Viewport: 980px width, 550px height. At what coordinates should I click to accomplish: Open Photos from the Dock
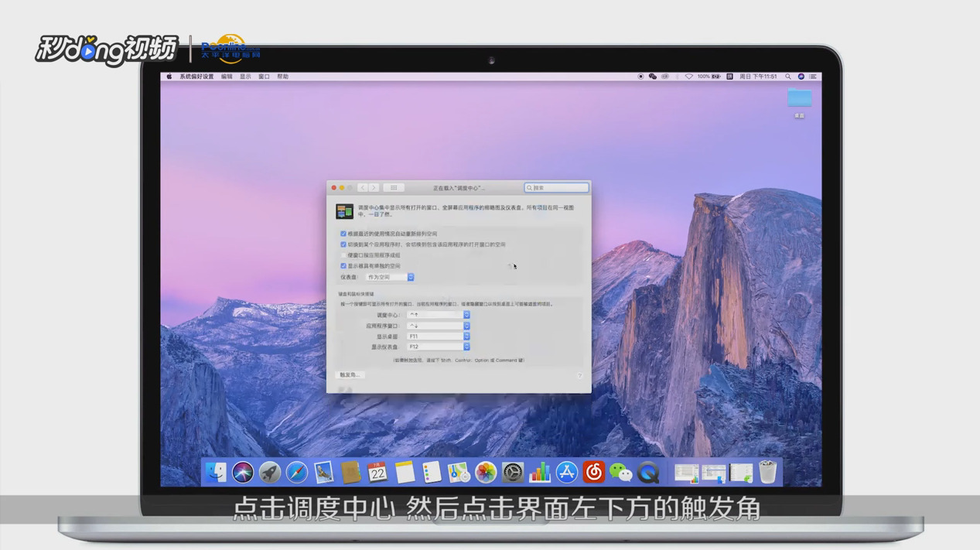pos(486,472)
